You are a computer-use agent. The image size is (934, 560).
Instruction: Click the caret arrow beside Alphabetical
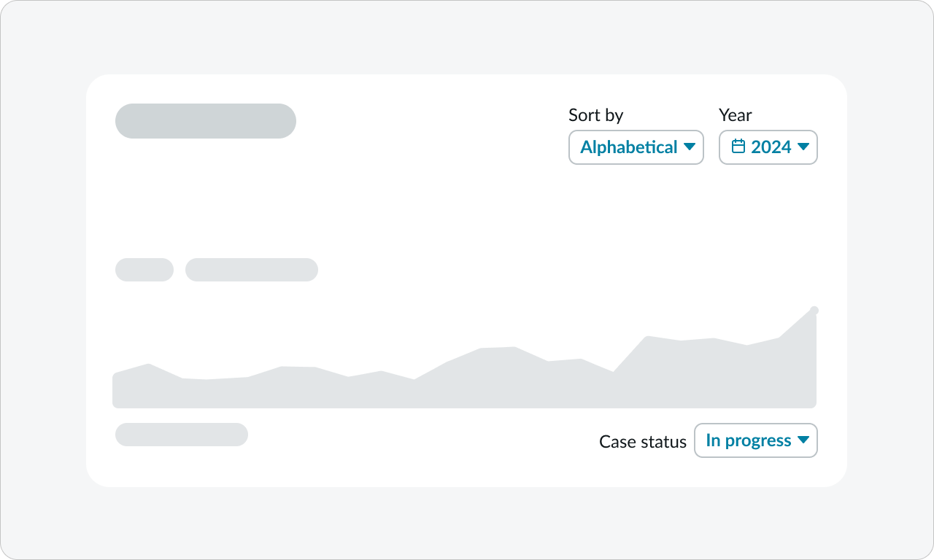pyautogui.click(x=690, y=147)
